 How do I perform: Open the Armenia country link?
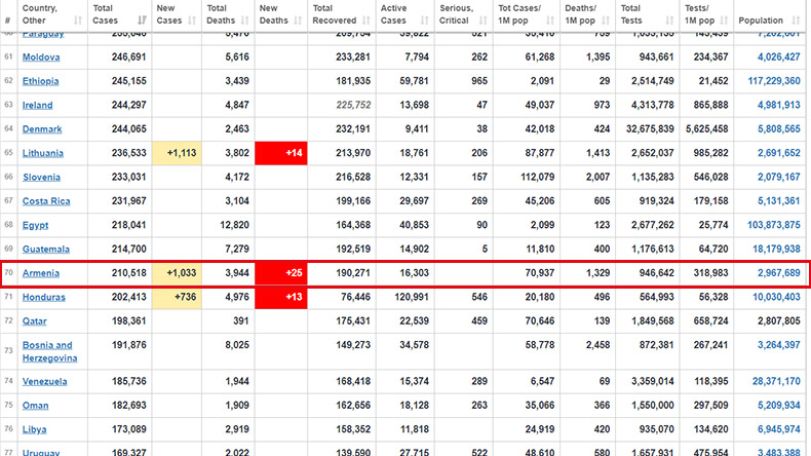tap(41, 273)
